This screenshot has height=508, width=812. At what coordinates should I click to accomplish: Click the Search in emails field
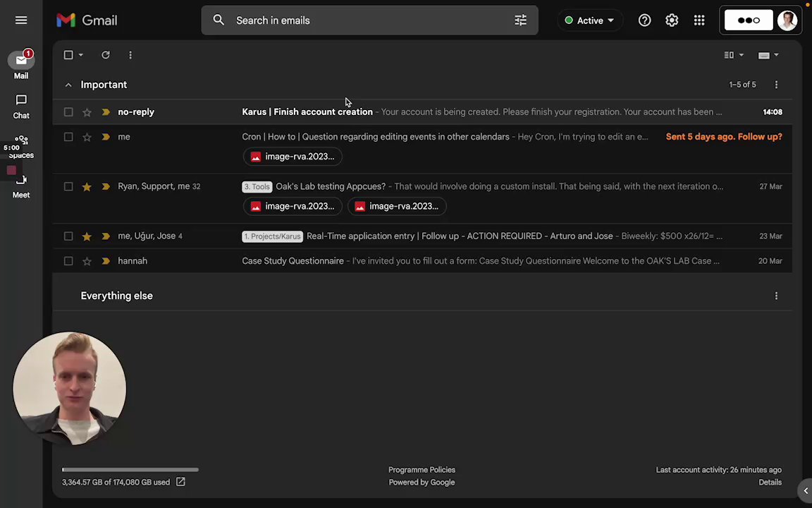[367, 20]
